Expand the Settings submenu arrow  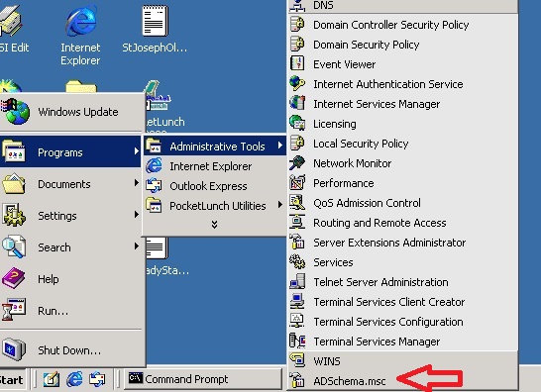(137, 215)
